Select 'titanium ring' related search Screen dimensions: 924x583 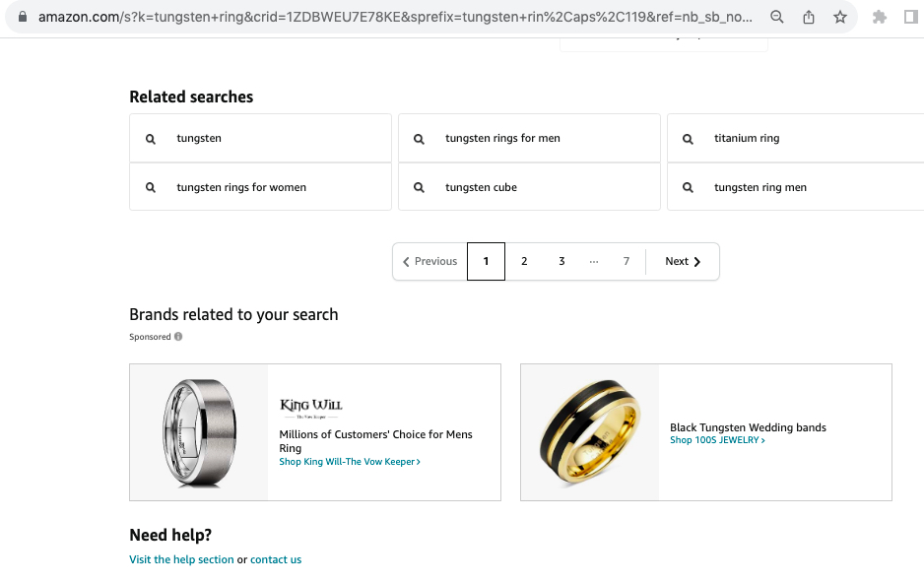tap(796, 138)
